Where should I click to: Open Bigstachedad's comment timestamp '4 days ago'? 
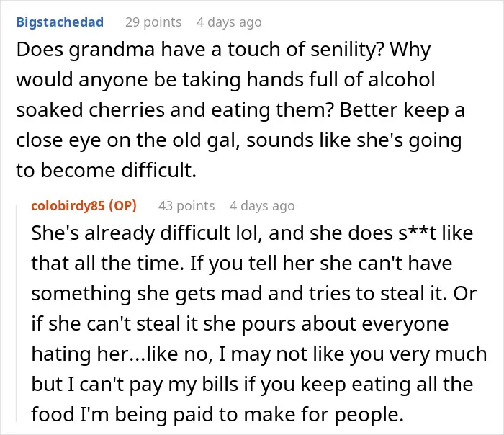pos(229,22)
